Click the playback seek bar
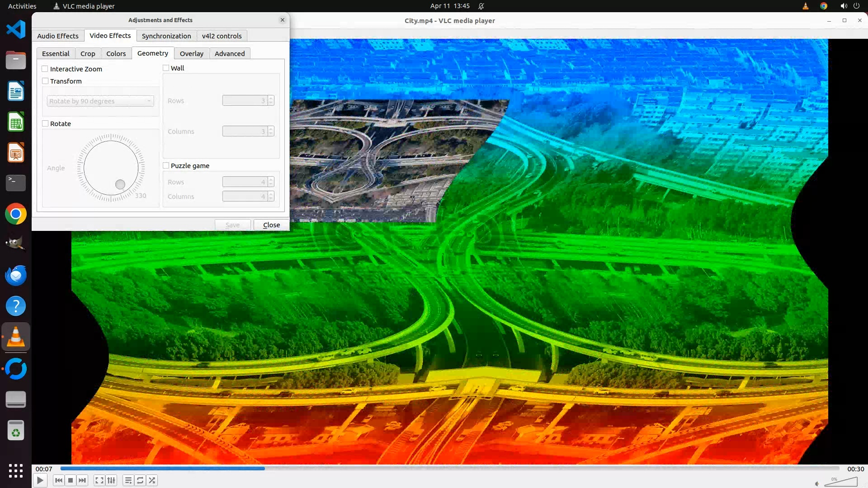This screenshot has width=868, height=488. [x=449, y=469]
